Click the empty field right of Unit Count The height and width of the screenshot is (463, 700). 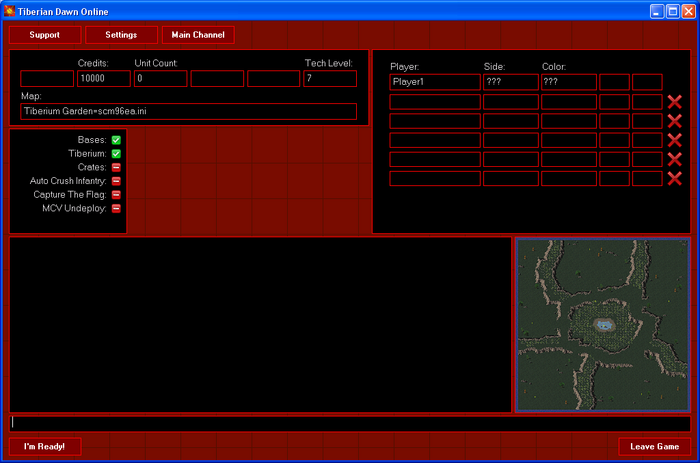tap(217, 79)
